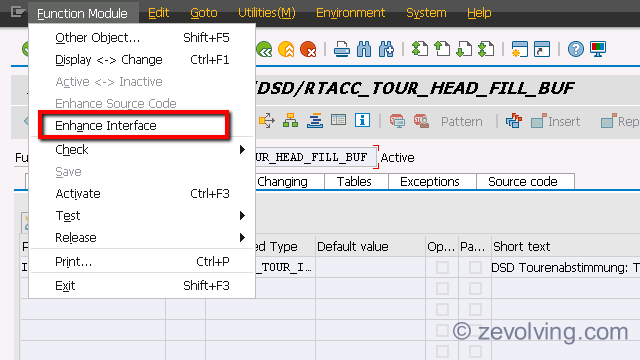The image size is (640, 360).
Task: Click the Print icon in toolbar
Action: point(342,49)
